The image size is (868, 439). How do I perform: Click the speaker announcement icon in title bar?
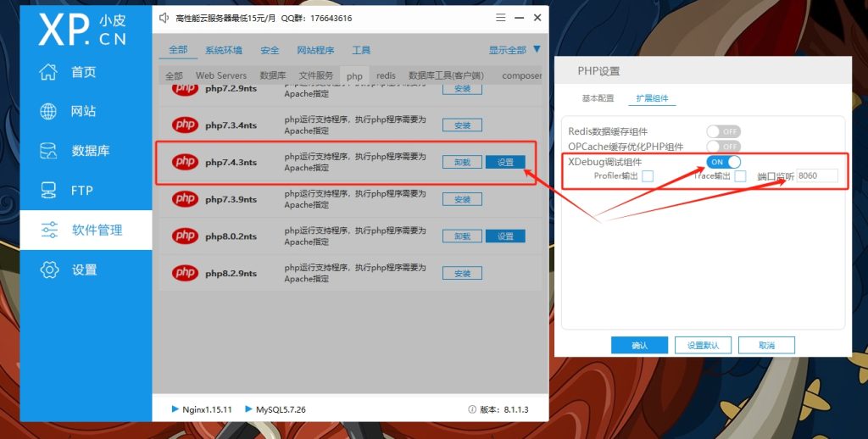click(x=164, y=18)
